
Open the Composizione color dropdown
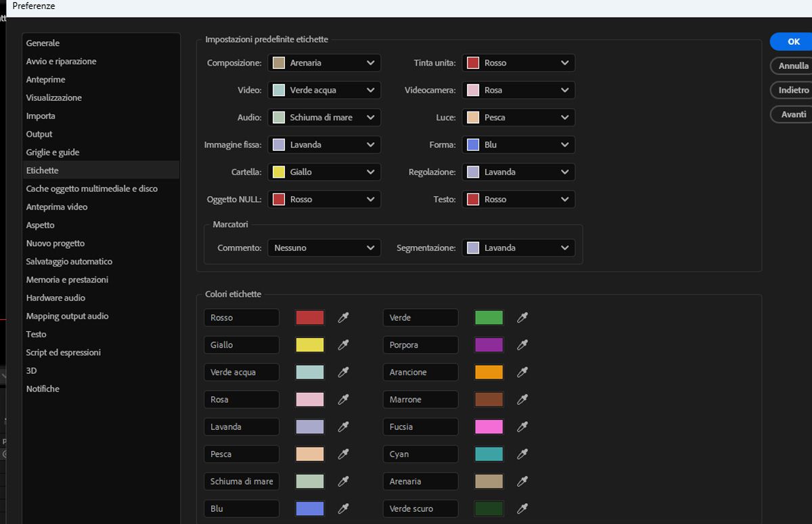[323, 62]
